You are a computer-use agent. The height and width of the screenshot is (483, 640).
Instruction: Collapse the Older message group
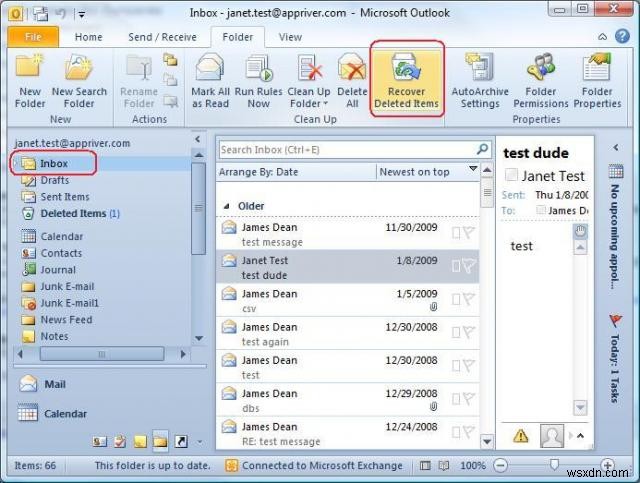click(x=227, y=206)
